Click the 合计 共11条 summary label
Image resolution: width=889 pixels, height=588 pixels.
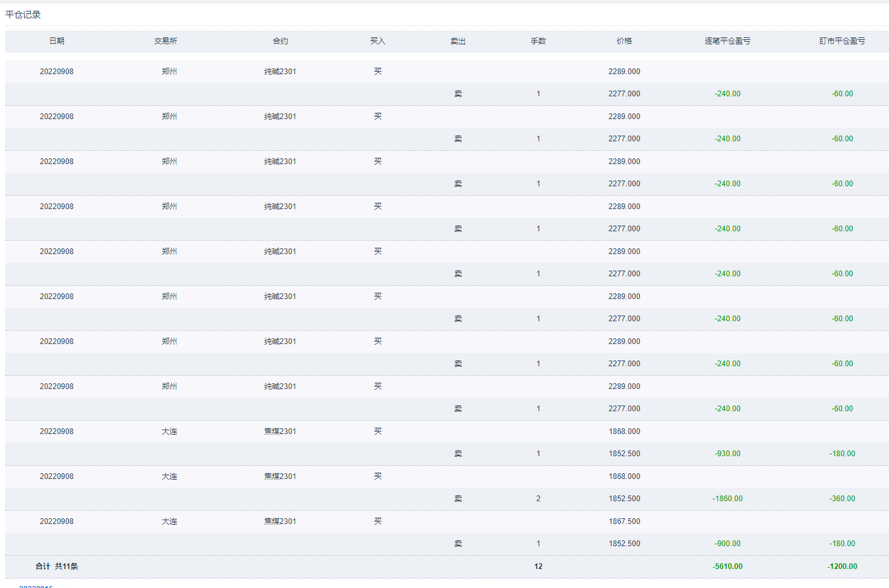click(x=56, y=566)
